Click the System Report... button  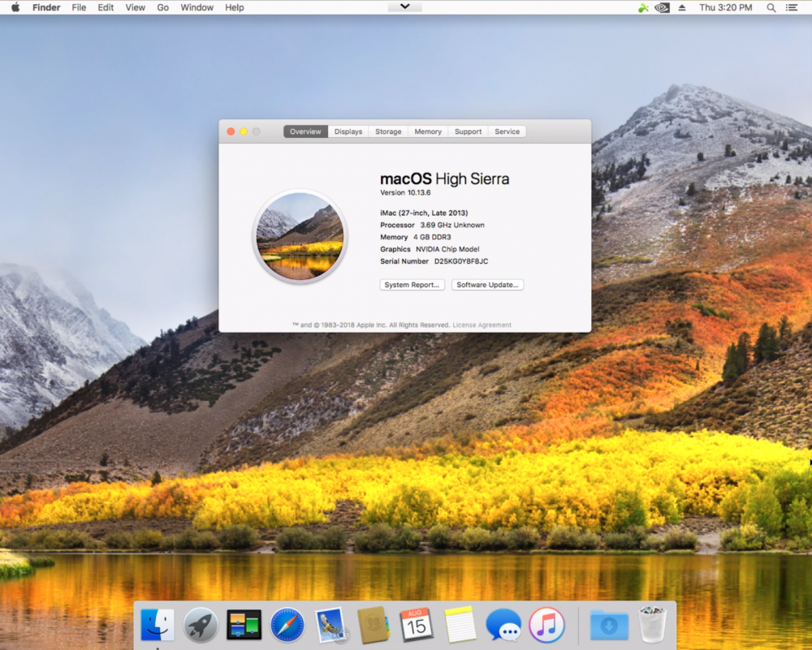[x=412, y=285]
